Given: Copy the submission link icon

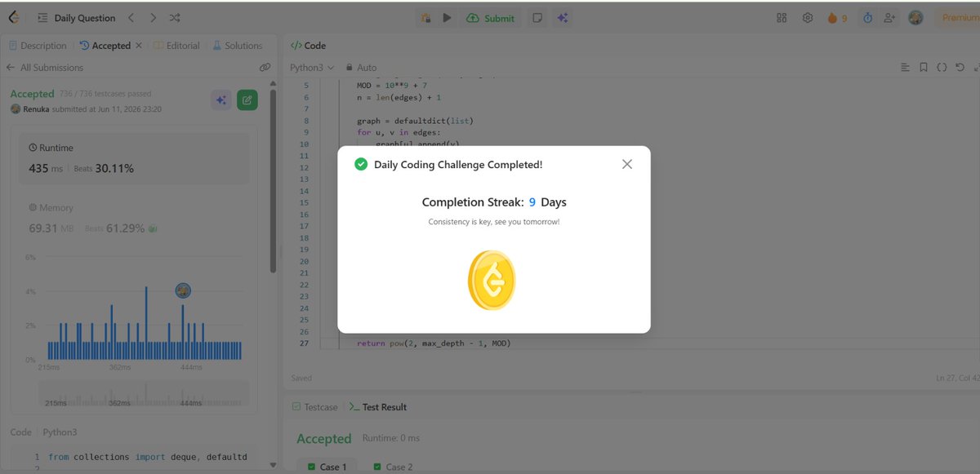Looking at the screenshot, I should coord(265,68).
